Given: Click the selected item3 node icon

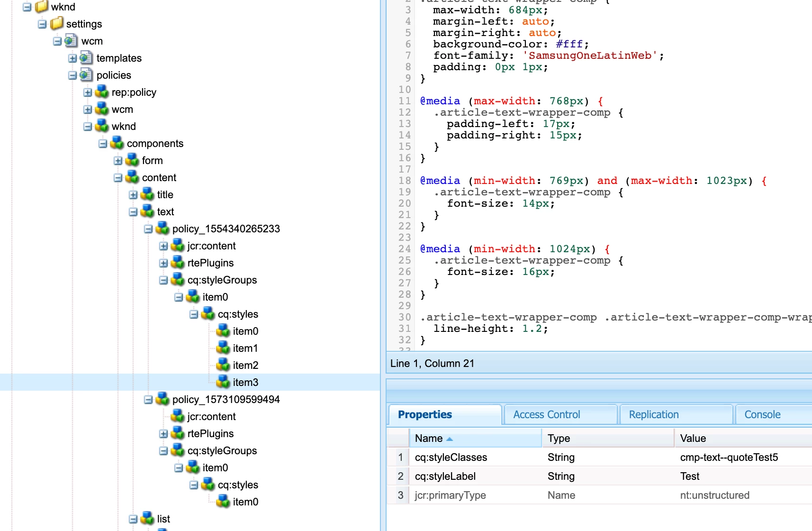Looking at the screenshot, I should [223, 382].
